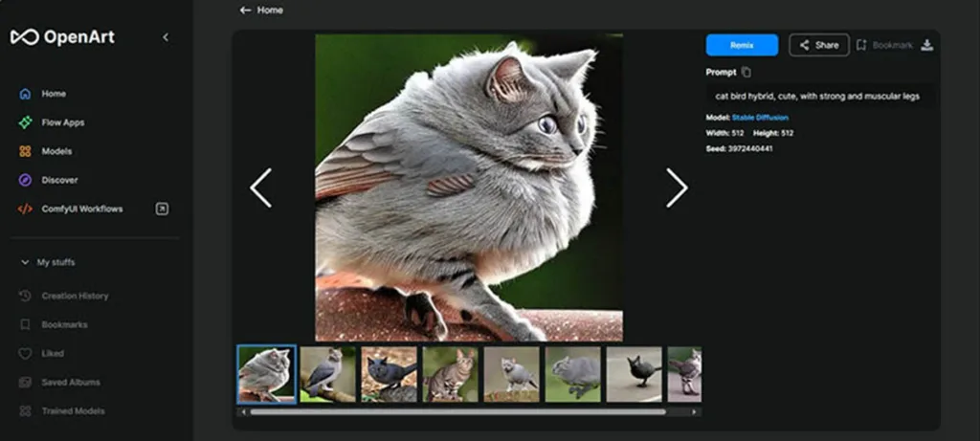Toggle the Bookmark button for this image
The image size is (980, 441).
[x=885, y=45]
